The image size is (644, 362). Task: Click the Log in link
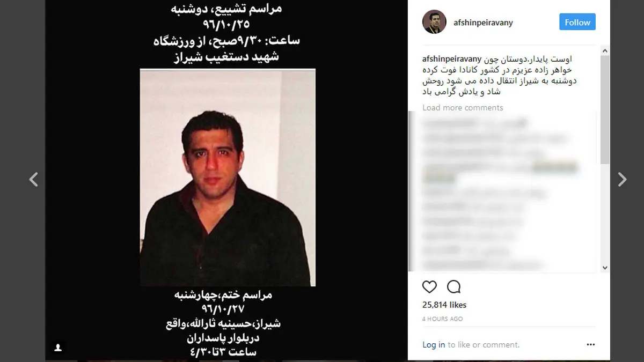[x=434, y=345]
